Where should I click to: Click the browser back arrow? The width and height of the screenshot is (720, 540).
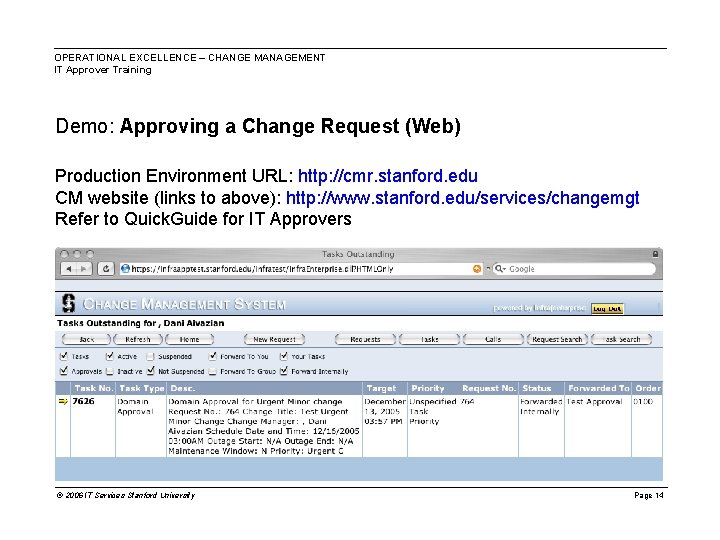click(x=69, y=269)
